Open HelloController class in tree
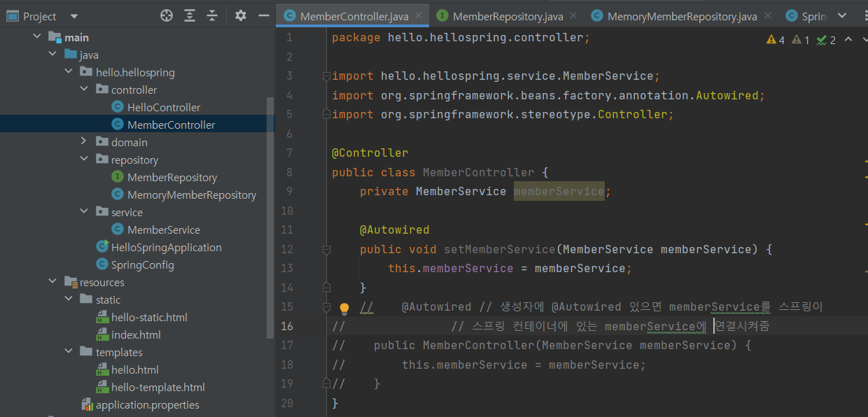 pos(164,107)
